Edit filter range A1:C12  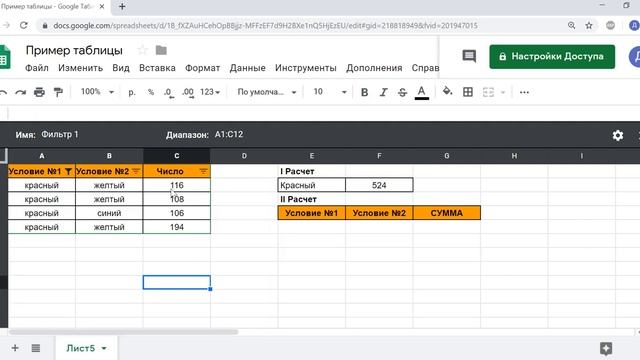(229, 134)
